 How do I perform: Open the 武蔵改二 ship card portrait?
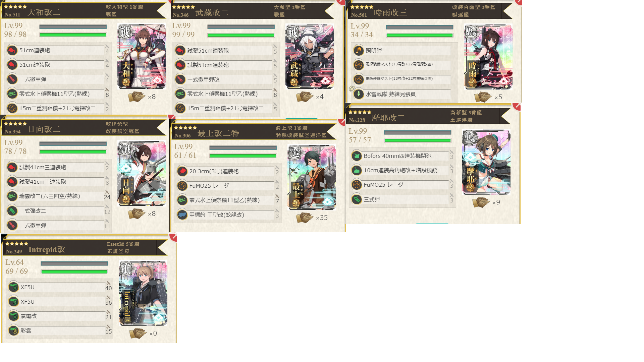tap(310, 56)
